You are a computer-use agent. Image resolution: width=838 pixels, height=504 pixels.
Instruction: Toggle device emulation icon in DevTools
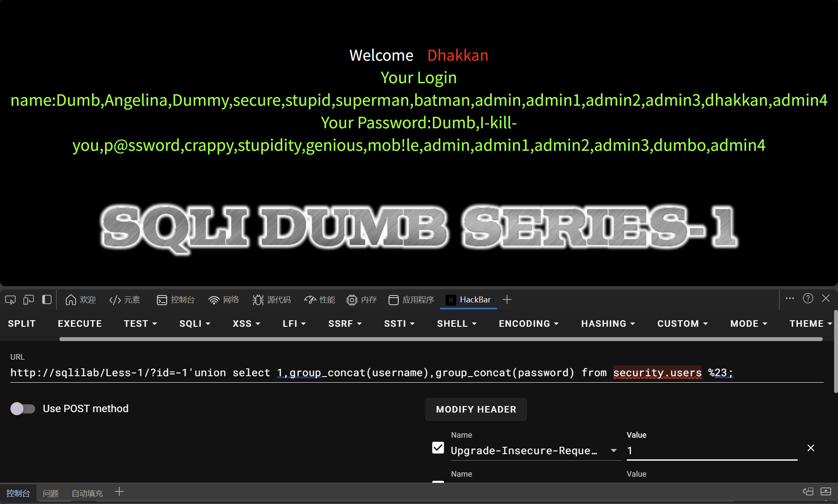(29, 299)
